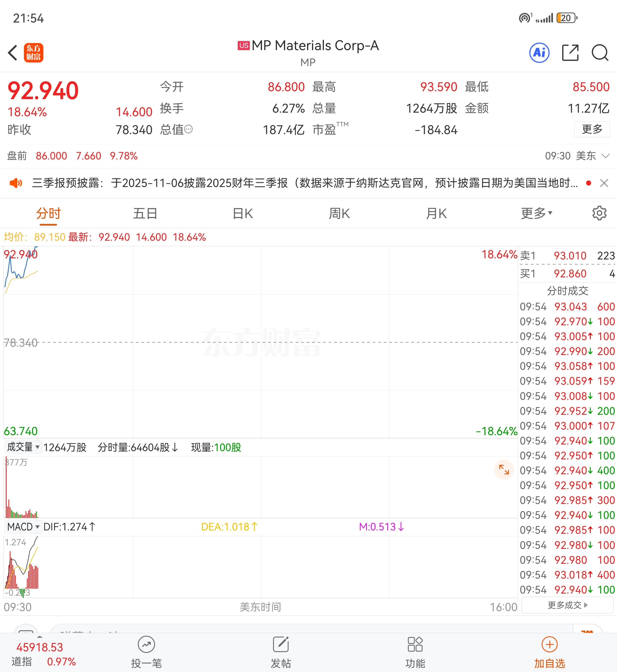
Task: Click the 更多 quote details button
Action: point(592,129)
